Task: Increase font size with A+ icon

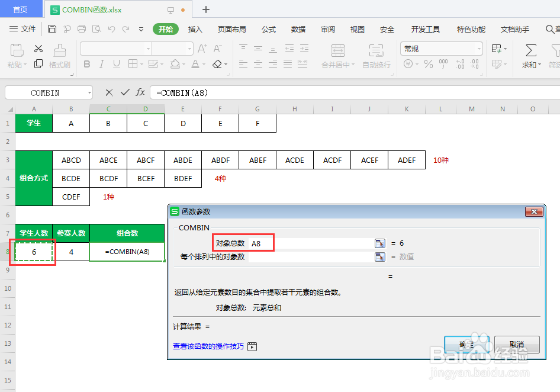Action: pyautogui.click(x=202, y=49)
